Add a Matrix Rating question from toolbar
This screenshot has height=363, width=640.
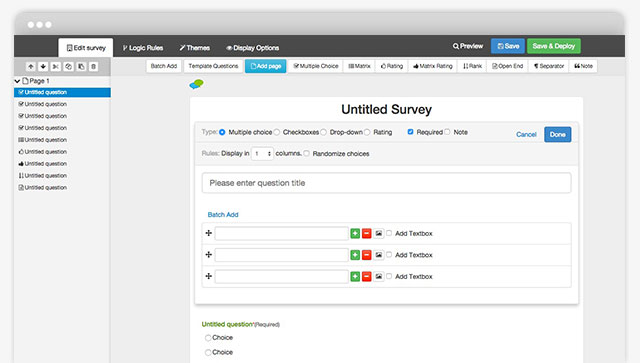pyautogui.click(x=433, y=66)
